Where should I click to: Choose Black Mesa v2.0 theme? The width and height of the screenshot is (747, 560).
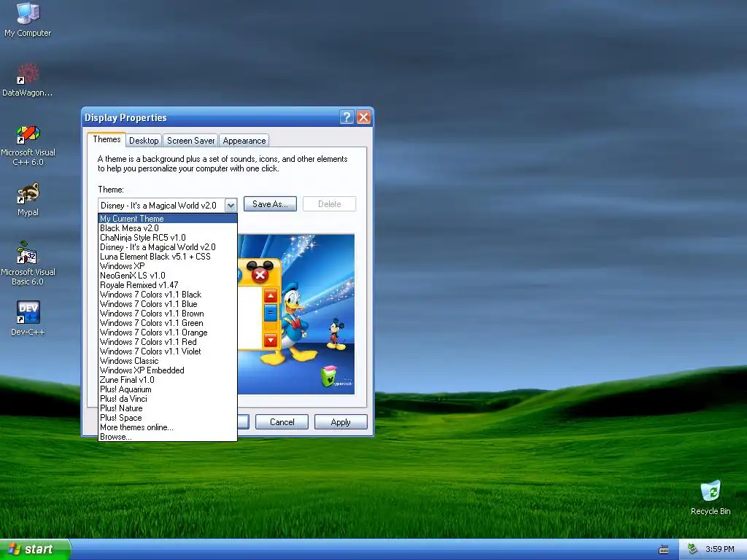point(168,228)
